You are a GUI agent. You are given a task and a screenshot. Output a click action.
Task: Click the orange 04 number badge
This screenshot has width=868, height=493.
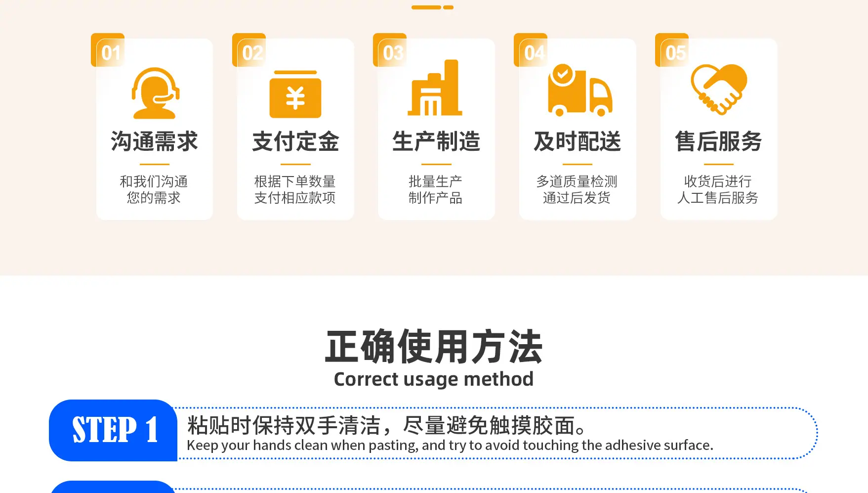tap(531, 50)
